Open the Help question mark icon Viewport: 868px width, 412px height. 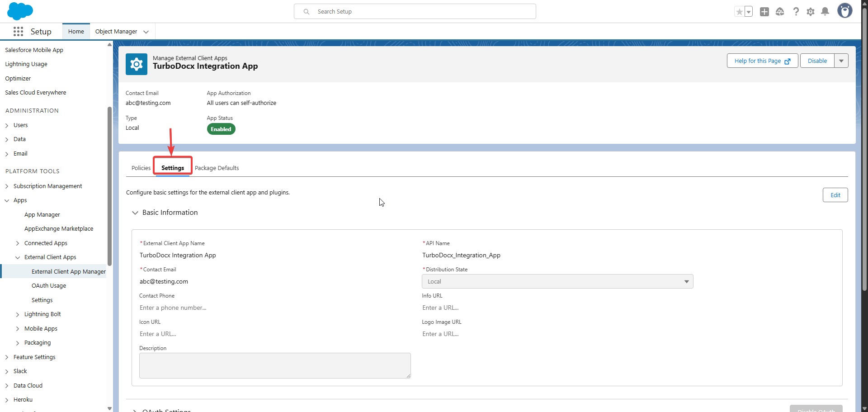[x=796, y=12]
